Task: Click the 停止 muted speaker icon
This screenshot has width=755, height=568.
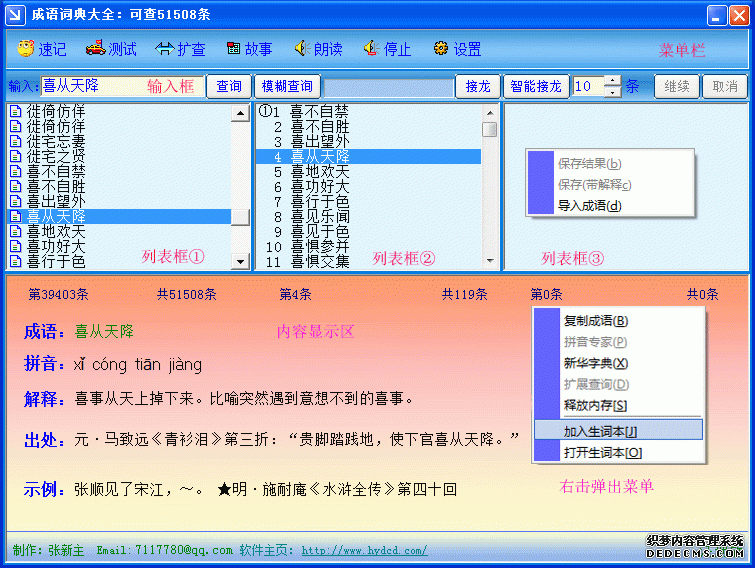Action: point(371,48)
